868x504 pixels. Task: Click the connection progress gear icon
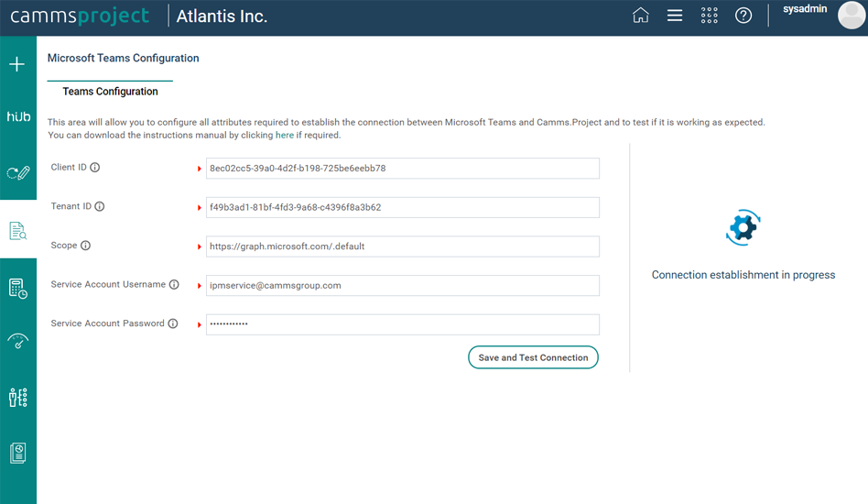[743, 227]
